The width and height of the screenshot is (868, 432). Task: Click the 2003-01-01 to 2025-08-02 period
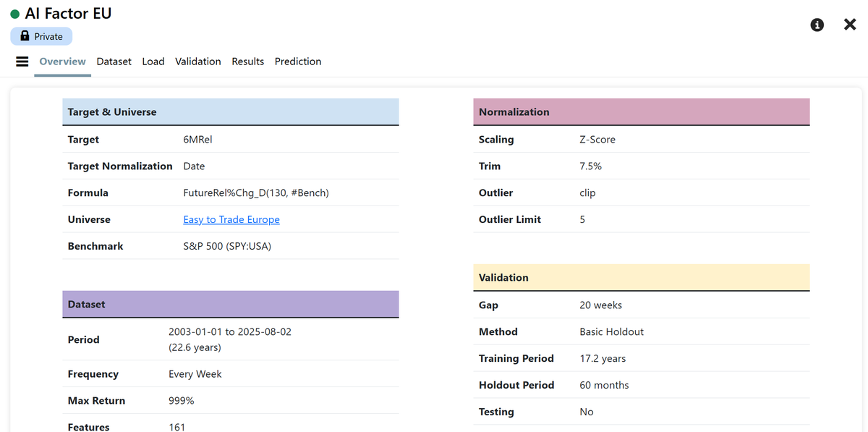click(x=230, y=332)
